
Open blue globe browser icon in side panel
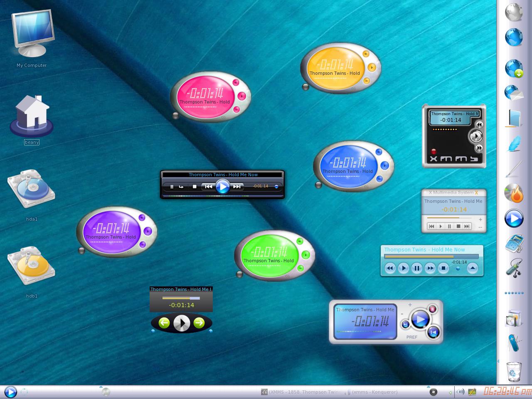point(514,37)
